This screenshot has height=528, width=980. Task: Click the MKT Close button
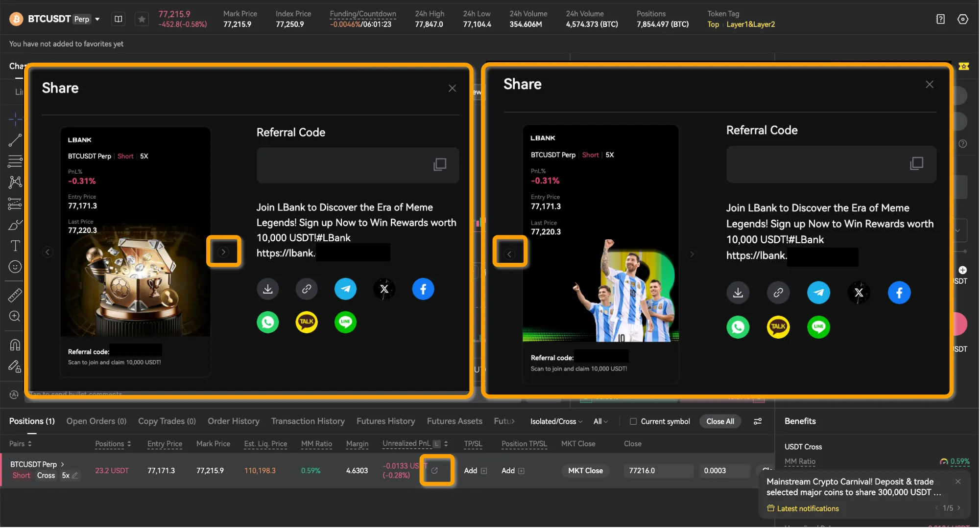tap(585, 470)
